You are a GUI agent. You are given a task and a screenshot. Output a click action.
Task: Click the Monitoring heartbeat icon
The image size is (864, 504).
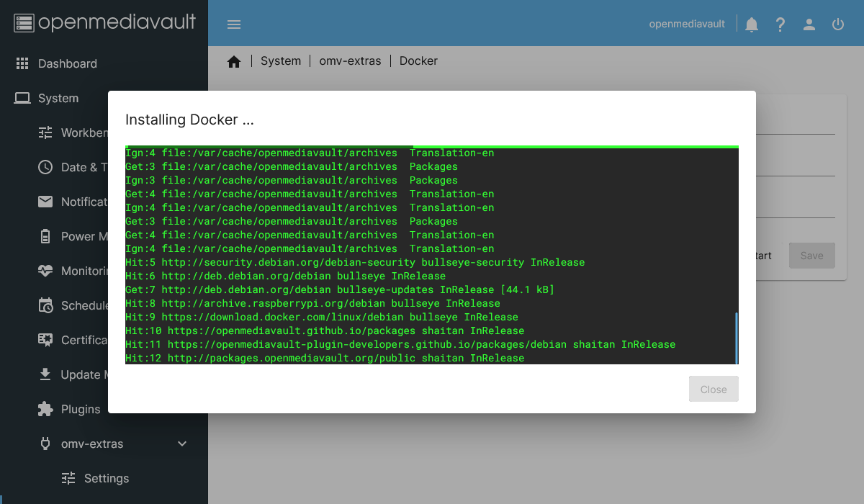(45, 271)
